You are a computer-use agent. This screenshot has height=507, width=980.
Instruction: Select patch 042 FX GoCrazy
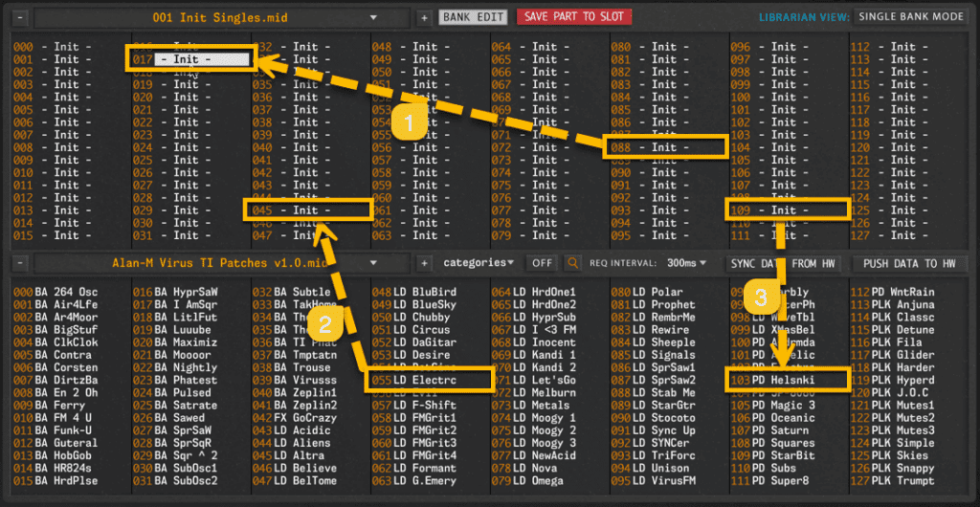click(x=295, y=418)
